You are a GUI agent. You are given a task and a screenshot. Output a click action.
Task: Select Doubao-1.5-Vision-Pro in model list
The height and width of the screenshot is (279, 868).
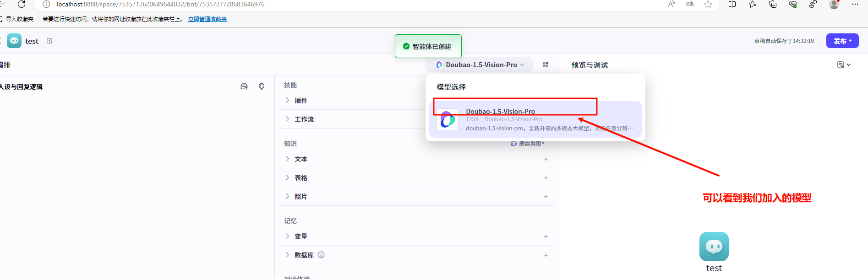(x=535, y=119)
